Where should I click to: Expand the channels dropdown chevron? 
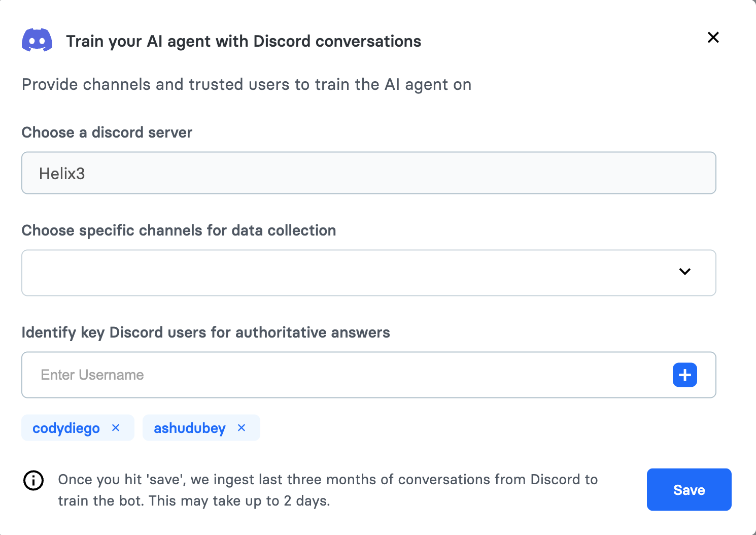tap(684, 272)
